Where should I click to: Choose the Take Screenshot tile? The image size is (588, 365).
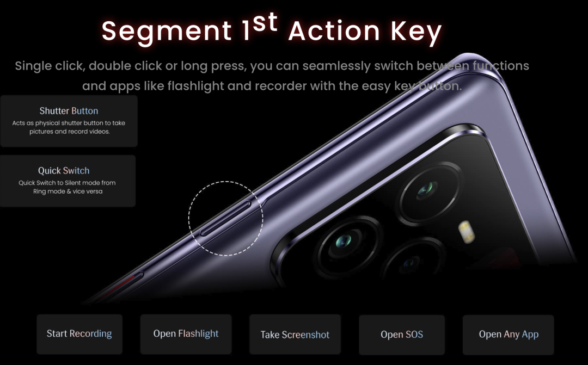pos(295,335)
